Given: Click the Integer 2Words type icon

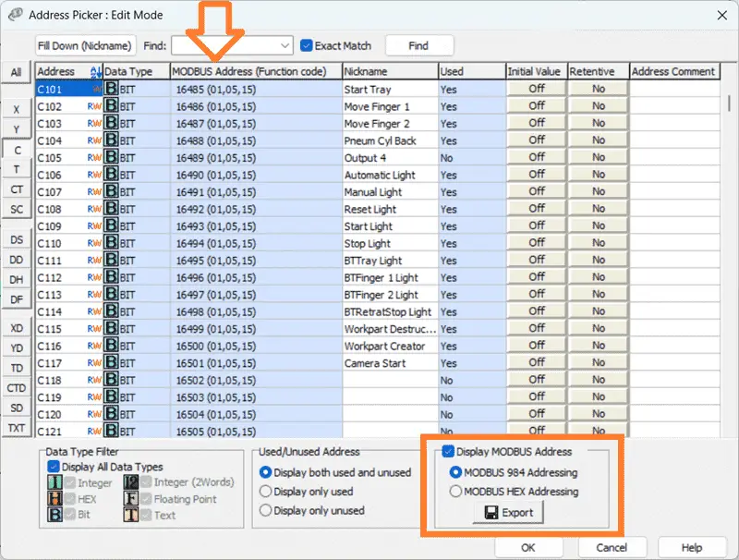Looking at the screenshot, I should pyautogui.click(x=130, y=482).
